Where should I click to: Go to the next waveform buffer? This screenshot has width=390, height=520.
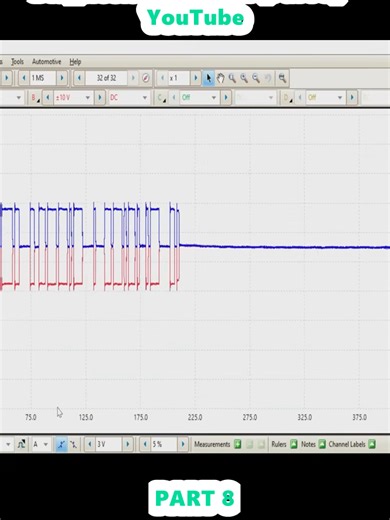(x=133, y=78)
